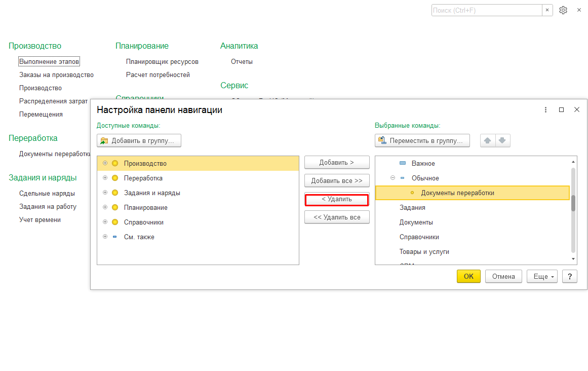588x371 pixels.
Task: Open Сдельные наряды link
Action: pyautogui.click(x=47, y=193)
